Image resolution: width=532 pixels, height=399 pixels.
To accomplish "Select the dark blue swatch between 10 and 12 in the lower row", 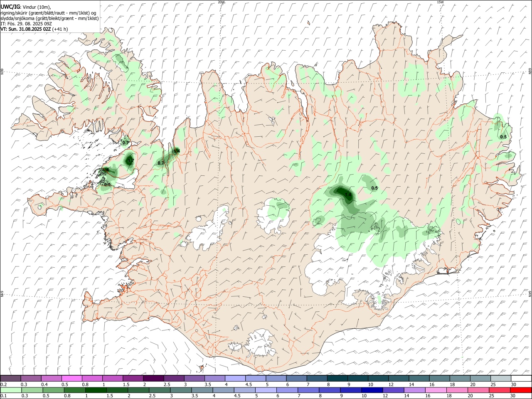I will [372, 390].
